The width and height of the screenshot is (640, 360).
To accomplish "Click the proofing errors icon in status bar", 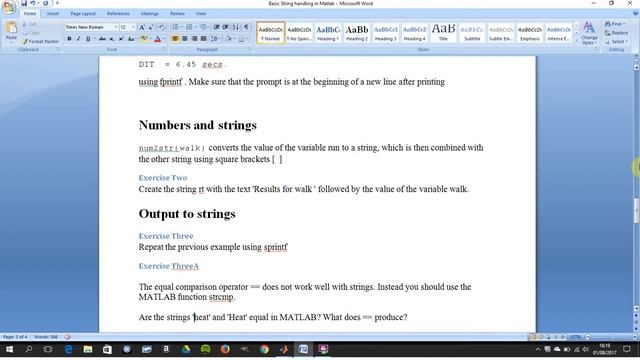I will pos(68,337).
